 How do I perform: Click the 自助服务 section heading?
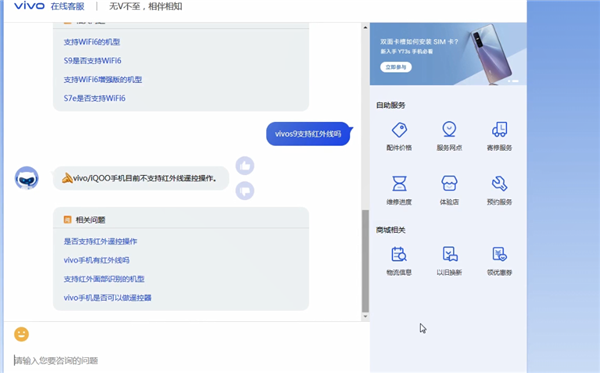point(391,105)
